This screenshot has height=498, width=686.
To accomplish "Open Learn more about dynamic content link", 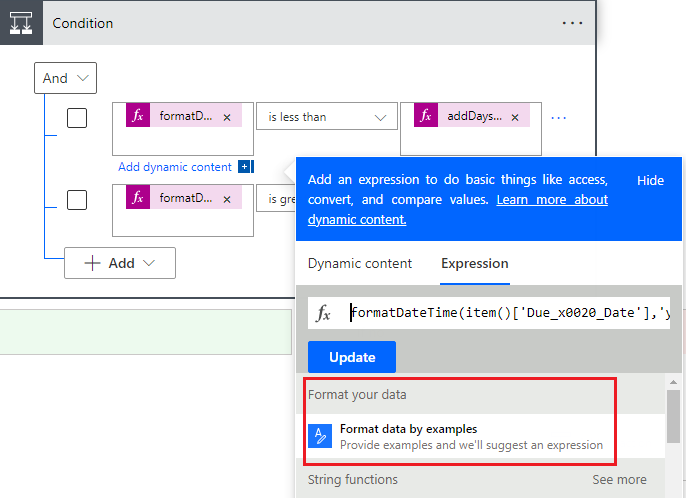I will point(458,209).
